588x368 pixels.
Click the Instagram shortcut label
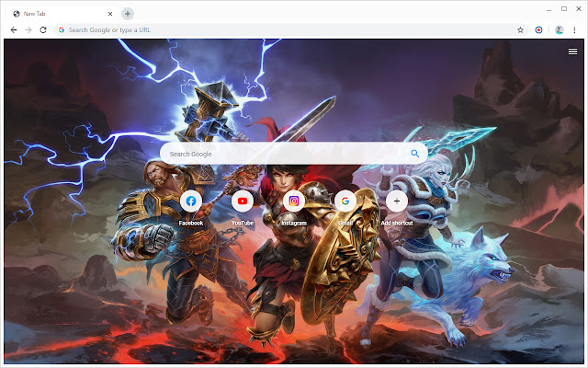[x=294, y=223]
